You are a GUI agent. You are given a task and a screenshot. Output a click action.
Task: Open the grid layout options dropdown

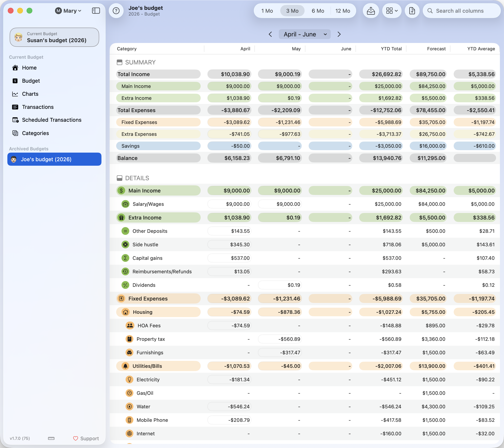pos(391,11)
